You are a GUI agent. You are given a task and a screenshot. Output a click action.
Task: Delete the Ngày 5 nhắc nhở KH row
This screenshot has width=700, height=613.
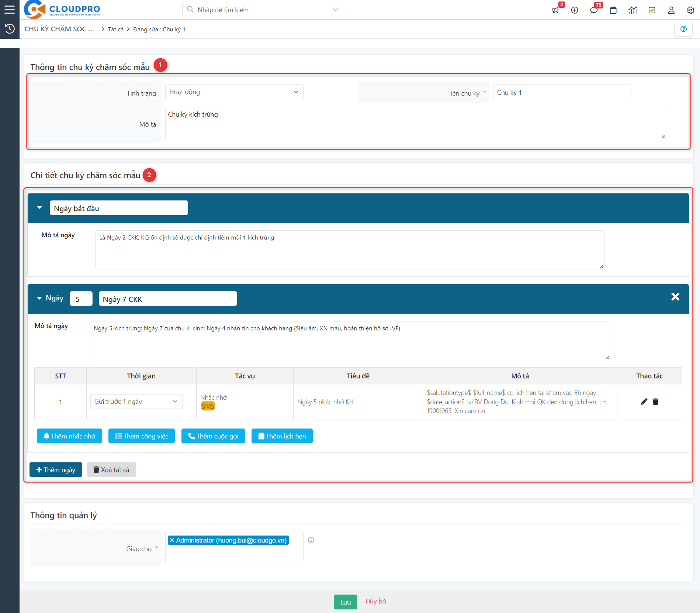click(x=655, y=402)
